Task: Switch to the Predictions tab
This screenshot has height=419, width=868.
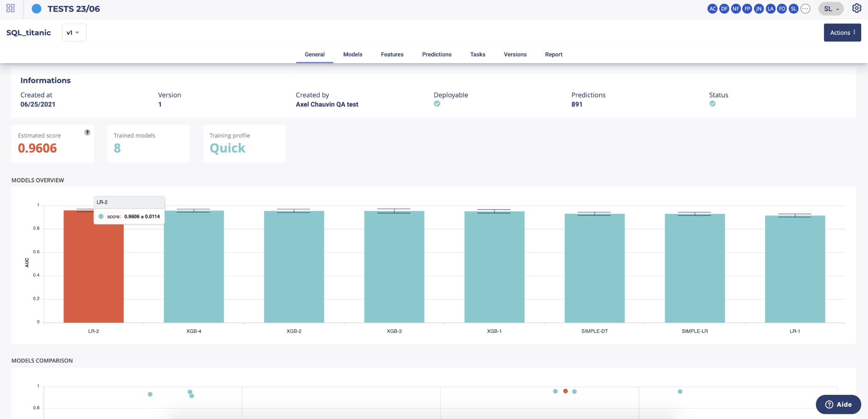Action: pyautogui.click(x=437, y=54)
